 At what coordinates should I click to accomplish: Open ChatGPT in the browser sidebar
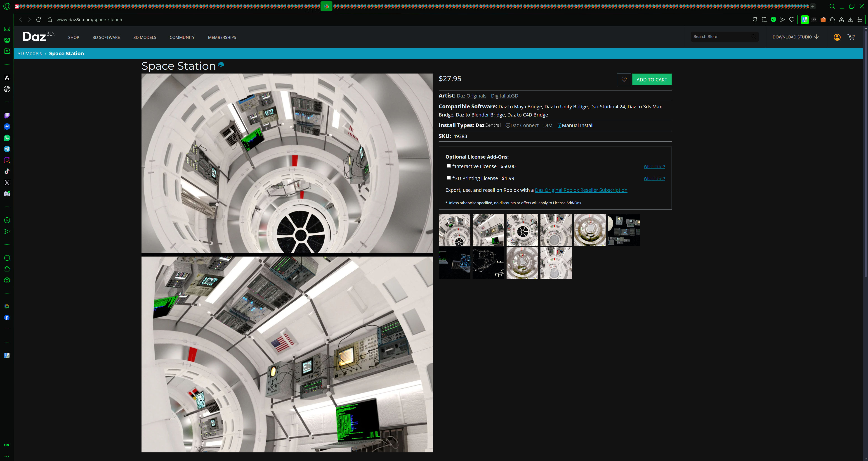7,89
